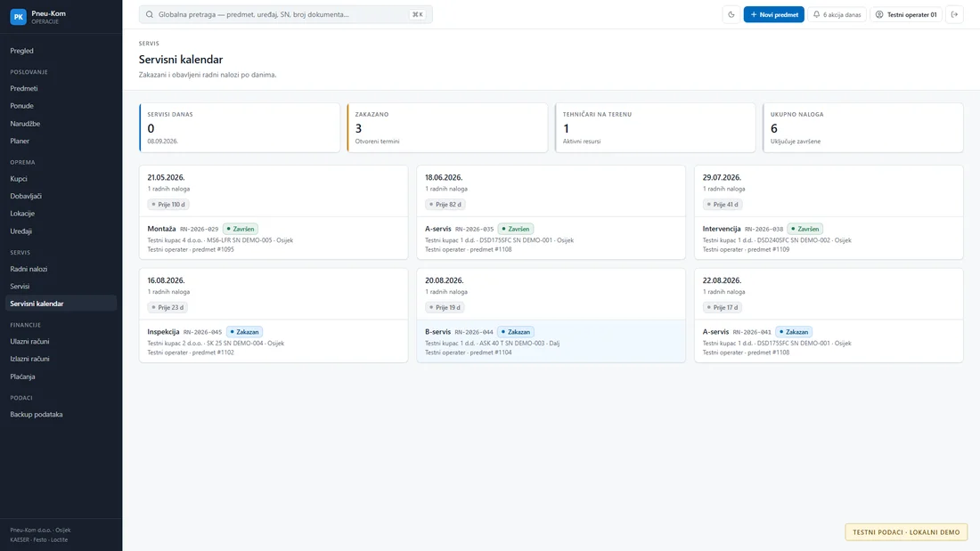Click the 'Prije 82 d' badge

[445, 204]
